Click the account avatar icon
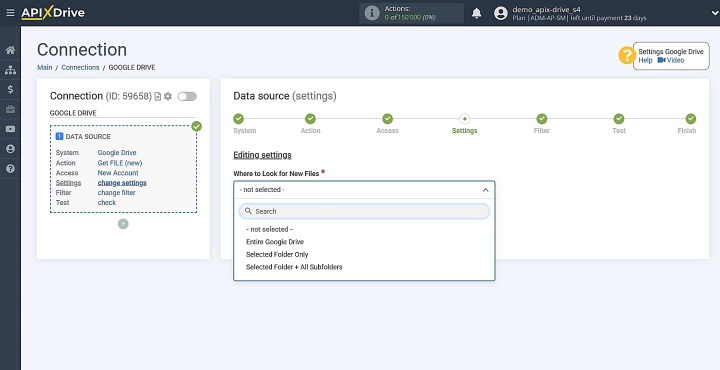This screenshot has width=720, height=370. coord(501,13)
